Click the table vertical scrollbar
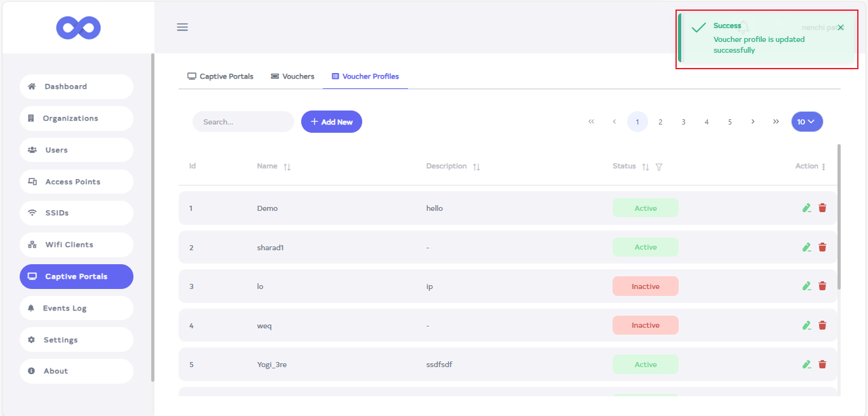Viewport: 868px width, 416px height. 839,216
